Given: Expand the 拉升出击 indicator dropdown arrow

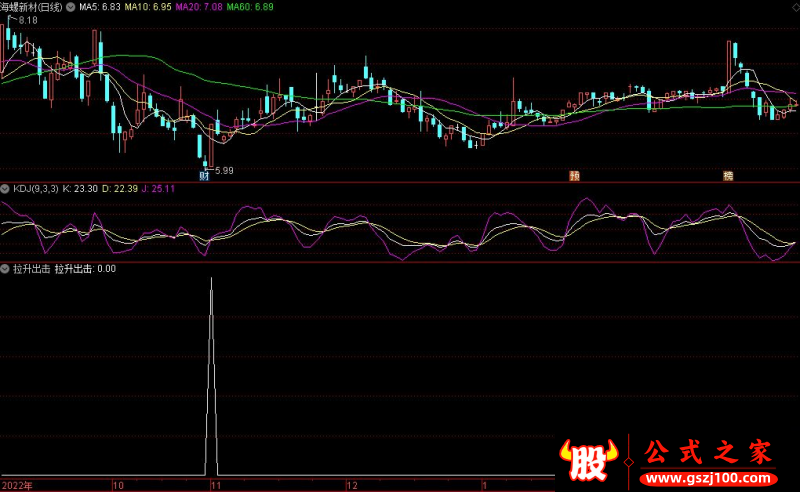Looking at the screenshot, I should (x=5, y=269).
